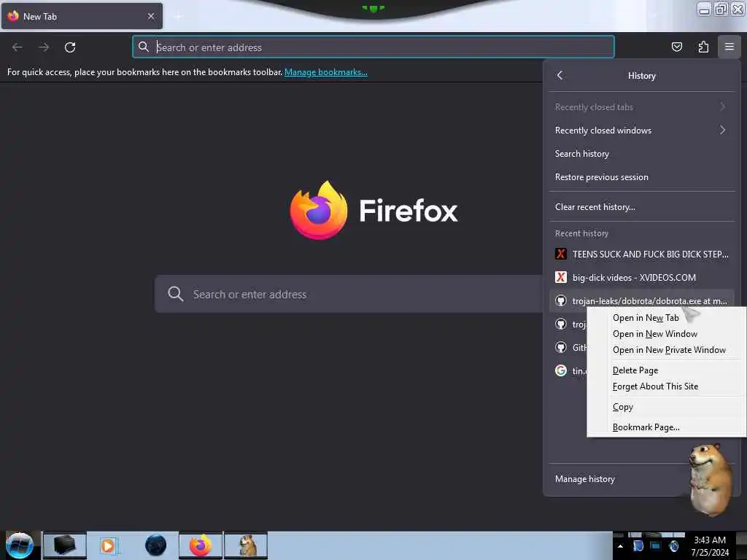
Task: Click the Google icon of the 'tin.' entry
Action: (x=561, y=370)
